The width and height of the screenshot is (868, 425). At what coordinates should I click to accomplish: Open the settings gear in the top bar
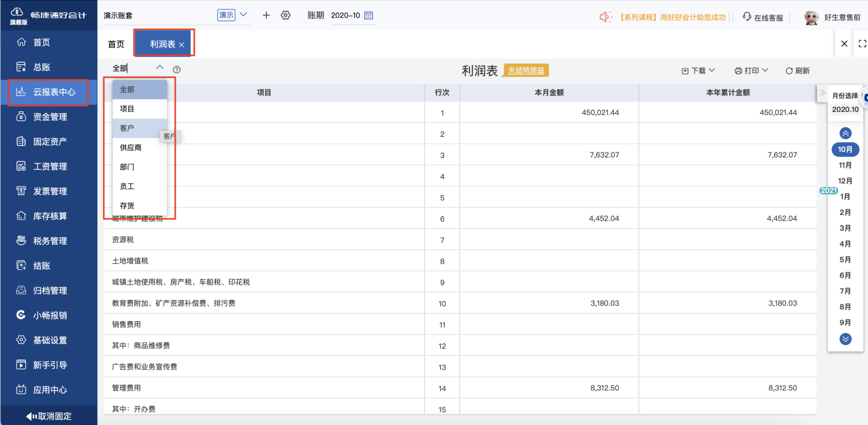point(285,16)
